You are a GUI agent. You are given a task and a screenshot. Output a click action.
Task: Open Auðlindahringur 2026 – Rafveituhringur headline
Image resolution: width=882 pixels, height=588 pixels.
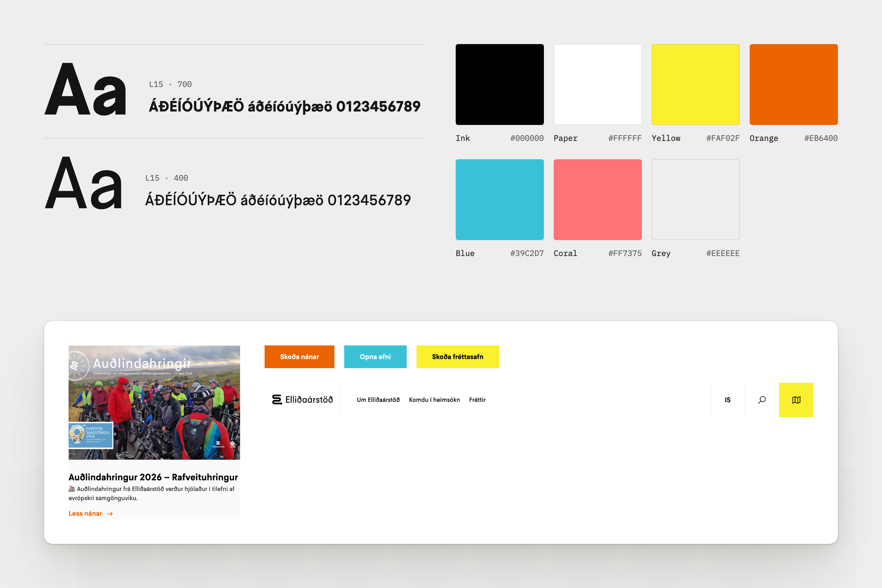coord(153,477)
